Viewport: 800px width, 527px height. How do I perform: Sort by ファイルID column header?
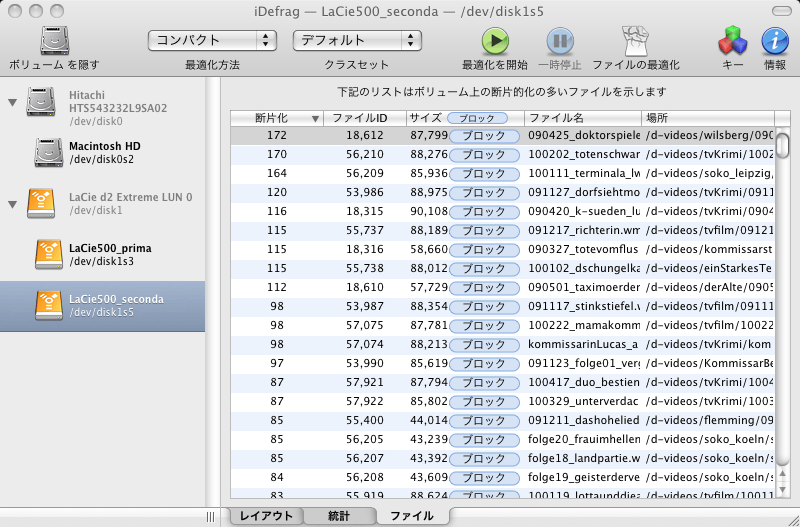tap(365, 118)
